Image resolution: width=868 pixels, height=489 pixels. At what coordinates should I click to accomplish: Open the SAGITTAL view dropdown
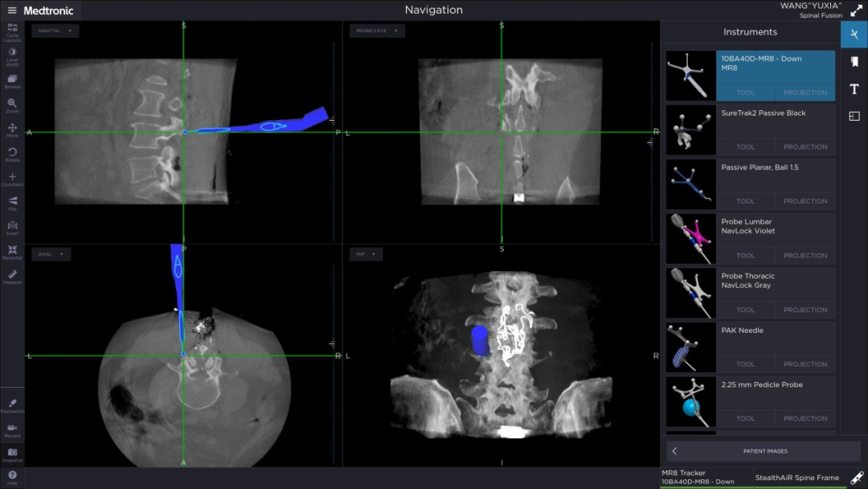[55, 31]
